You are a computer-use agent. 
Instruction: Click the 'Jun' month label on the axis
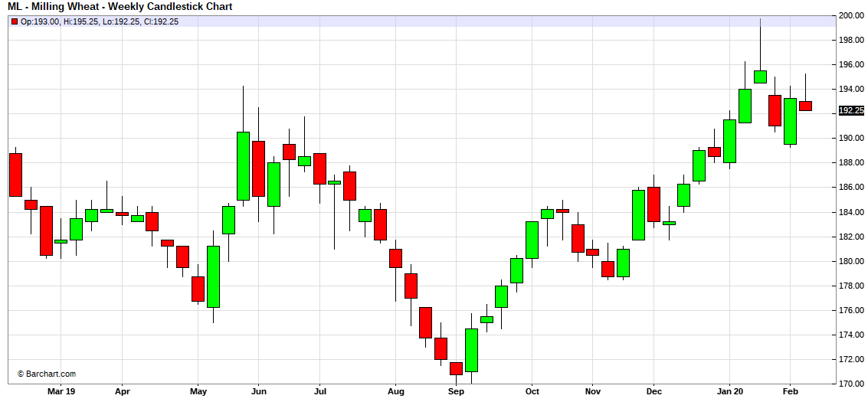258,391
